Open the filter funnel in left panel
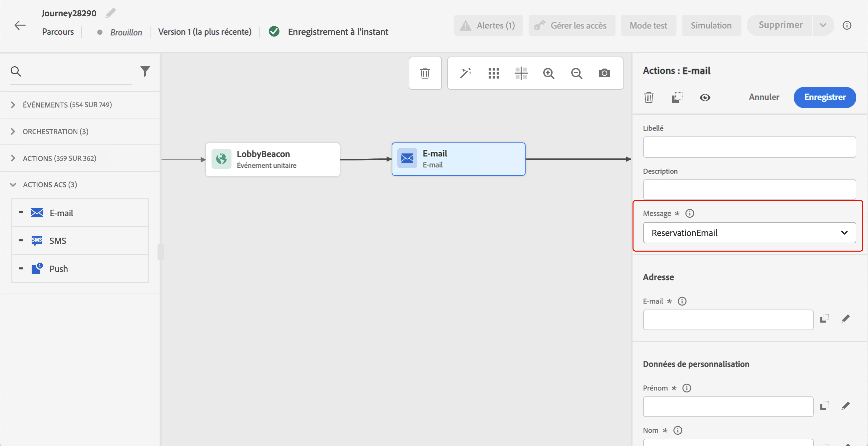868x446 pixels. click(x=145, y=71)
